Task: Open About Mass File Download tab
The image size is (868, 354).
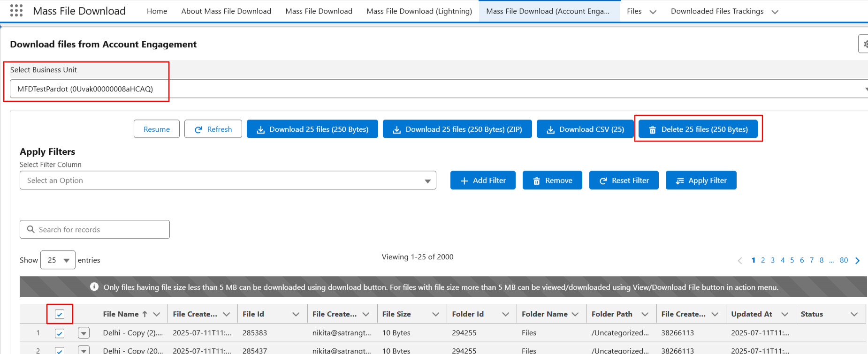Action: pyautogui.click(x=226, y=11)
